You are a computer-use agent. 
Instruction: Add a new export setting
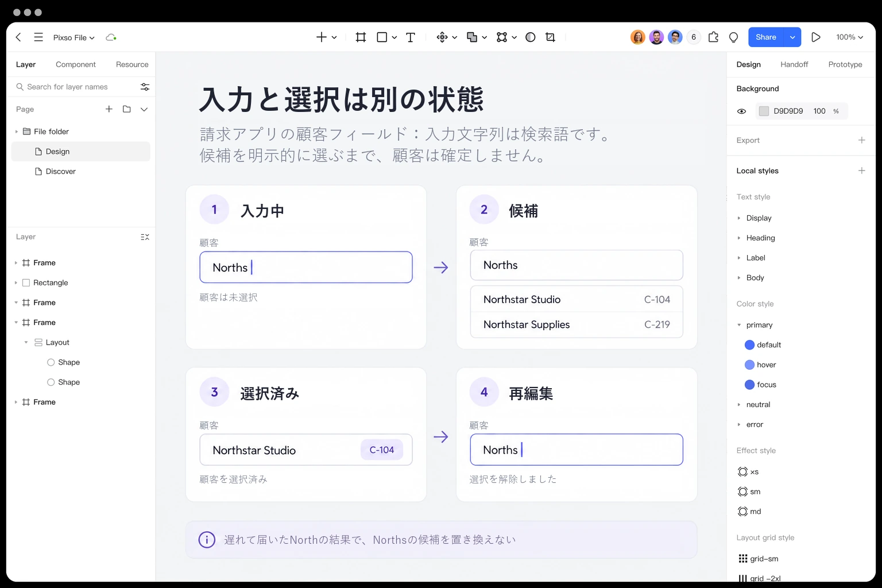pos(861,140)
